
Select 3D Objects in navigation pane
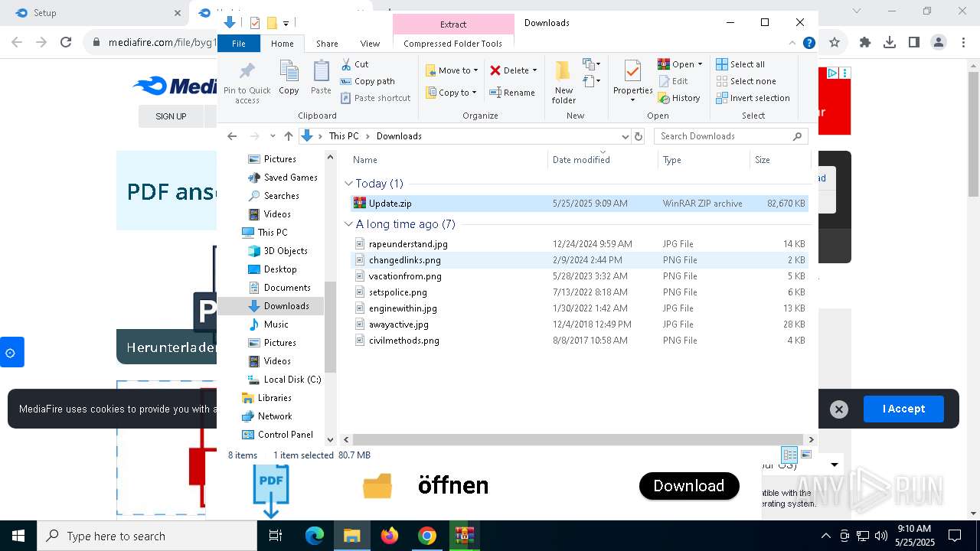pos(278,251)
